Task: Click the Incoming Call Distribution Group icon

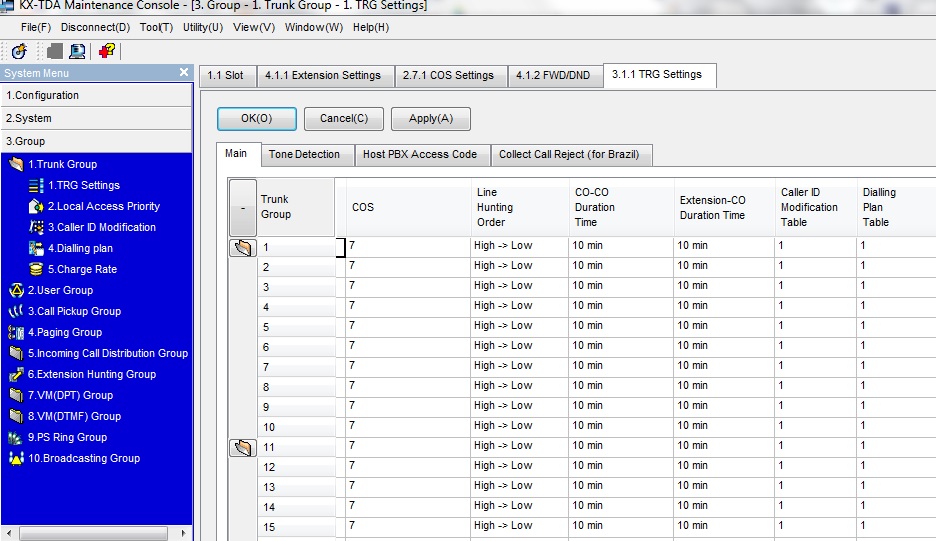Action: 16,353
